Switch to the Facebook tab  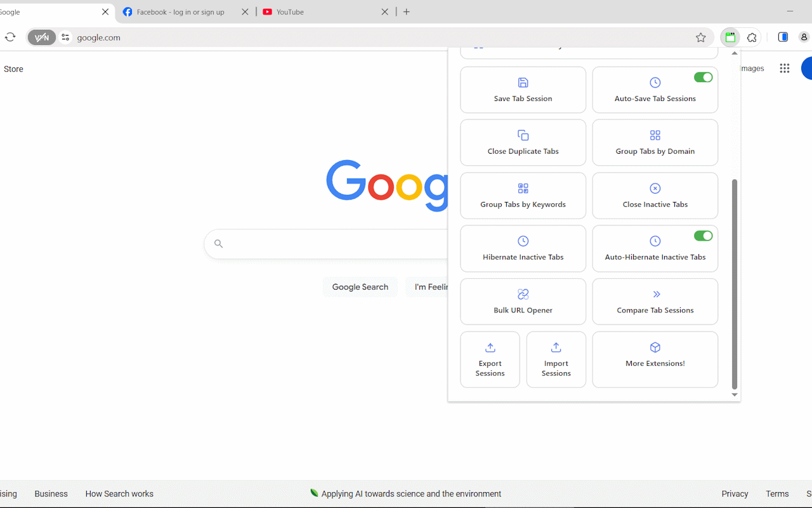pos(180,12)
